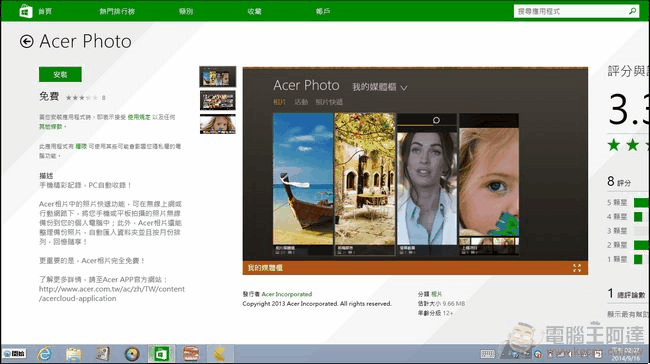Open Internet Explorer from the taskbar
This screenshot has height=364, width=650.
(45, 354)
